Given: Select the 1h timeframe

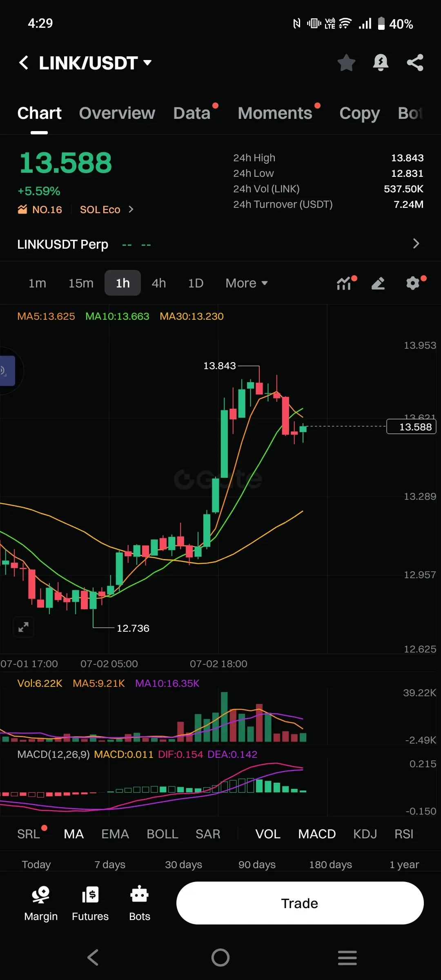Looking at the screenshot, I should [x=122, y=283].
